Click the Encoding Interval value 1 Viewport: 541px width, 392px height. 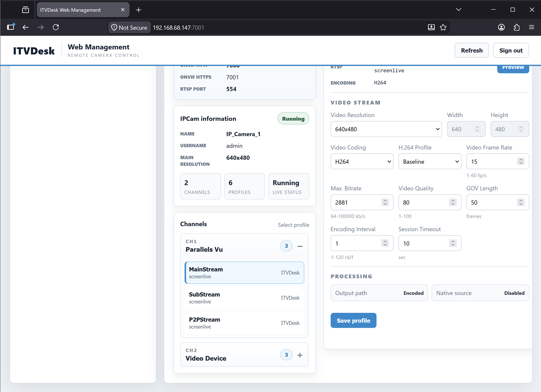tap(337, 244)
